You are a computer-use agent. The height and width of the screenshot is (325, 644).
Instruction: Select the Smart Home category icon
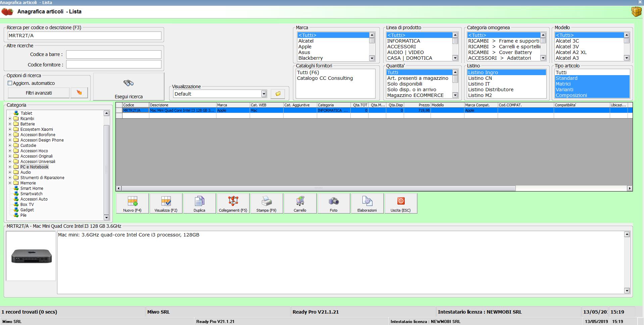(16, 188)
